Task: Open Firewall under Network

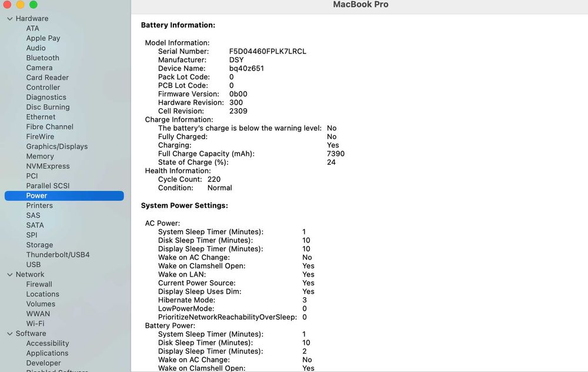Action: (39, 284)
